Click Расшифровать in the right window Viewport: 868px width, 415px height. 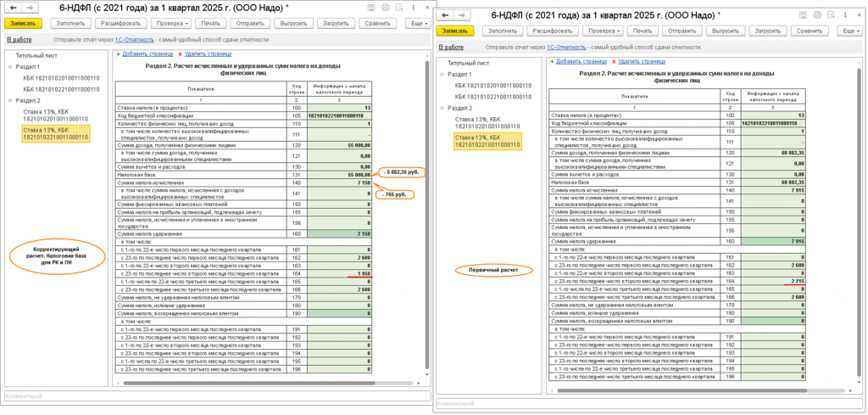pyautogui.click(x=553, y=31)
